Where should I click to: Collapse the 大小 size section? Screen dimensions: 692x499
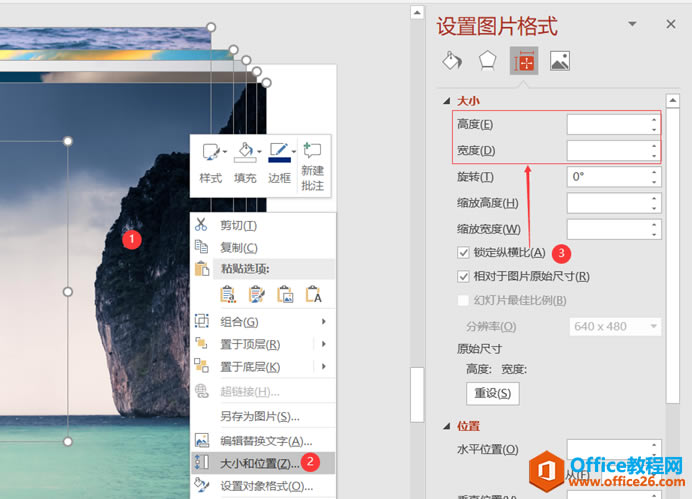[447, 101]
